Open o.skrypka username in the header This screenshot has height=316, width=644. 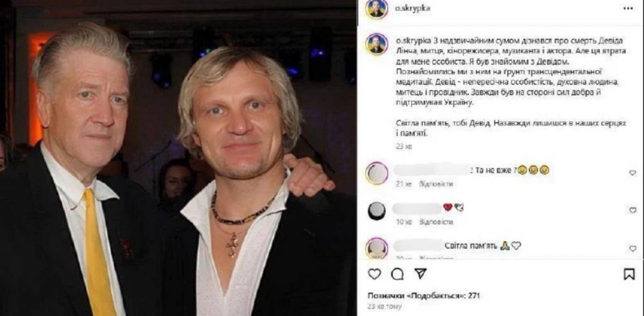coord(413,8)
